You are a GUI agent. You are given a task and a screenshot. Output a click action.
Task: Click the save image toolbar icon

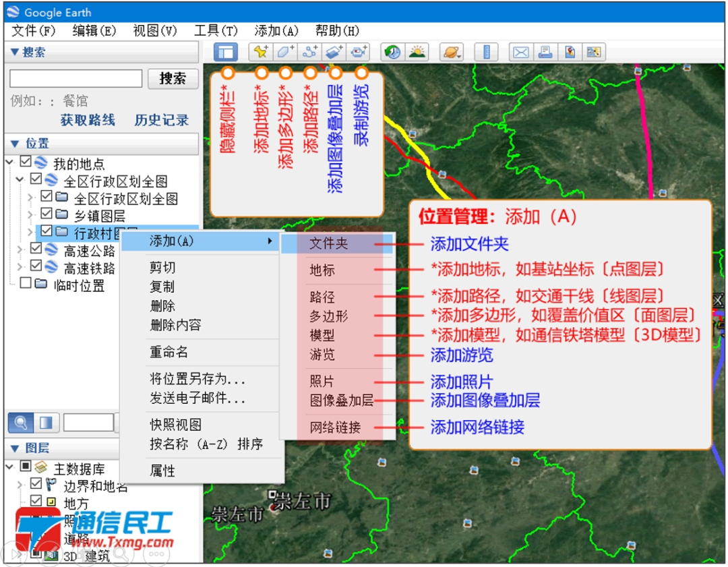click(569, 52)
